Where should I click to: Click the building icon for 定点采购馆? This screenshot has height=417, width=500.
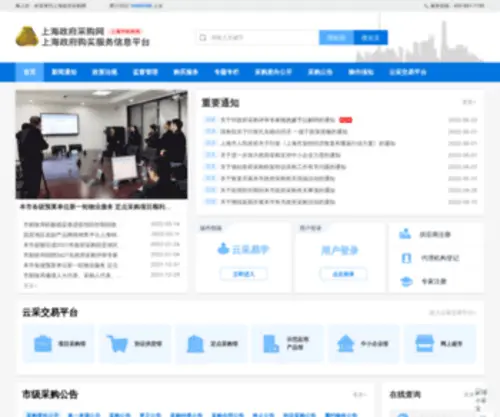pos(195,344)
